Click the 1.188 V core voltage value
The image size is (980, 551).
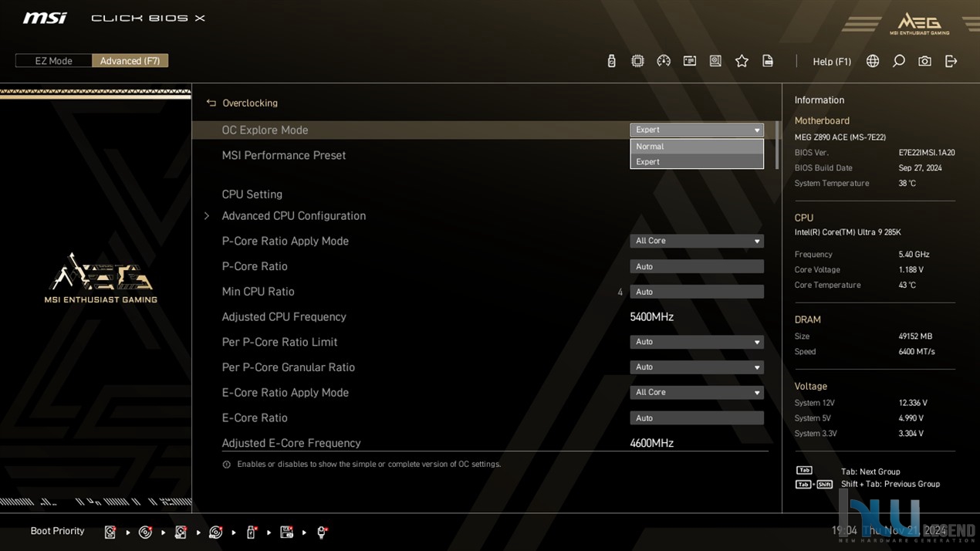(x=911, y=270)
